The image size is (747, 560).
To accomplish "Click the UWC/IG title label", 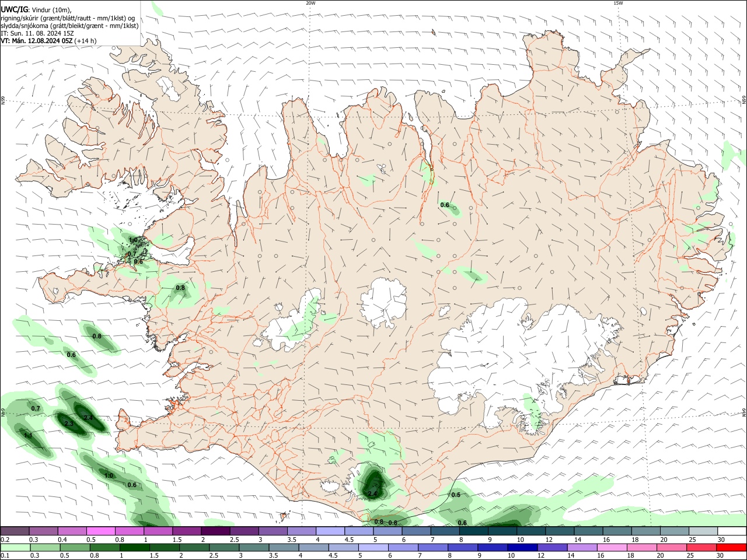I will pos(14,9).
